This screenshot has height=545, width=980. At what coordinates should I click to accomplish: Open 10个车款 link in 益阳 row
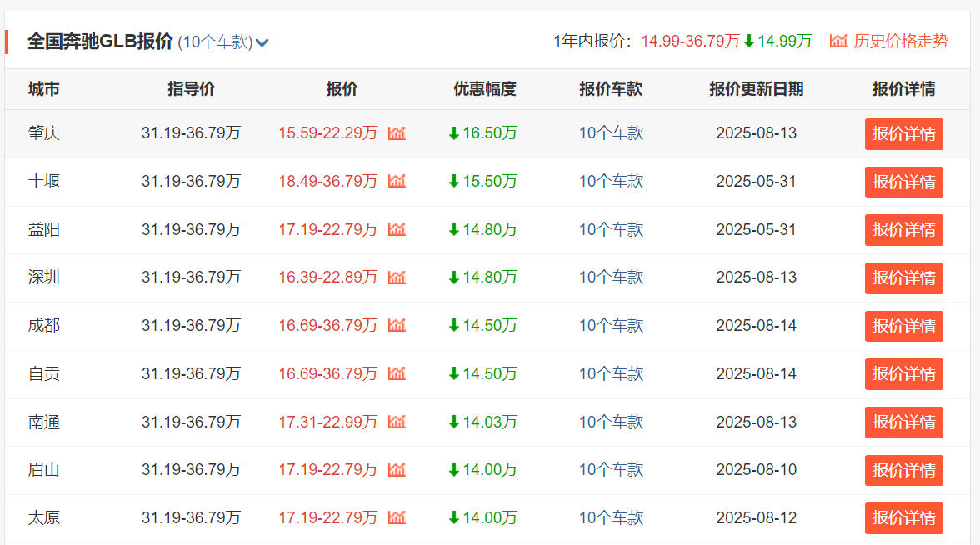(x=611, y=229)
